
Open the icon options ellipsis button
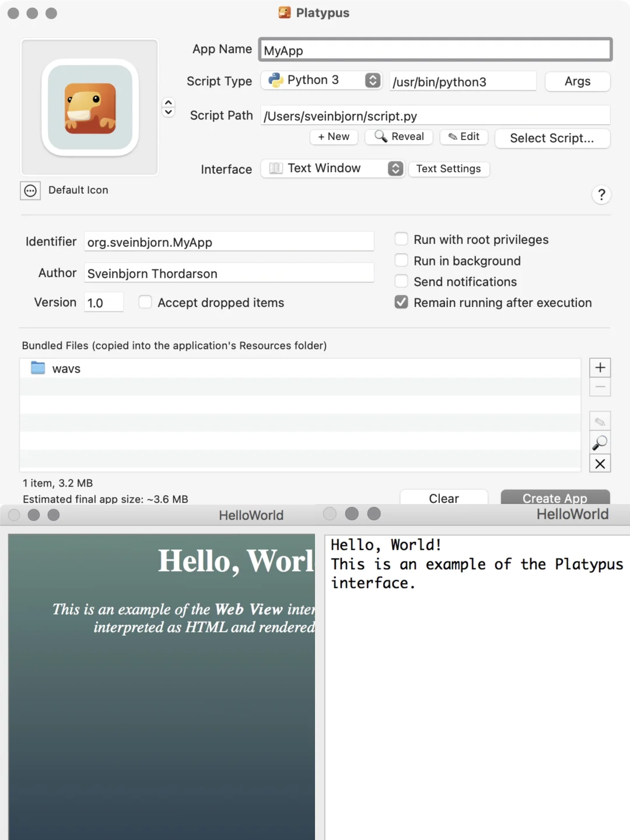pos(30,191)
